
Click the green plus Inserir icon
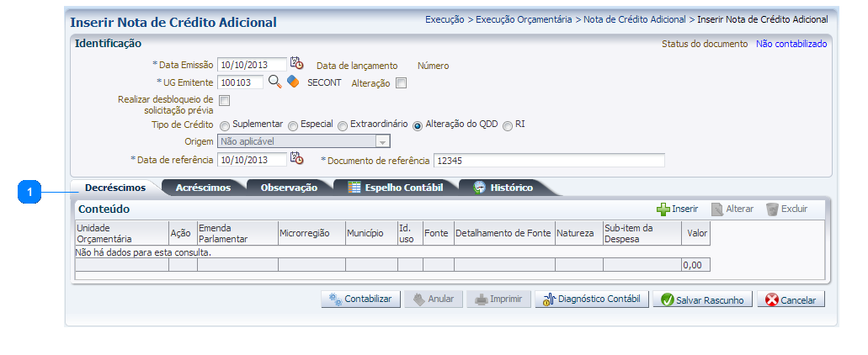(663, 209)
